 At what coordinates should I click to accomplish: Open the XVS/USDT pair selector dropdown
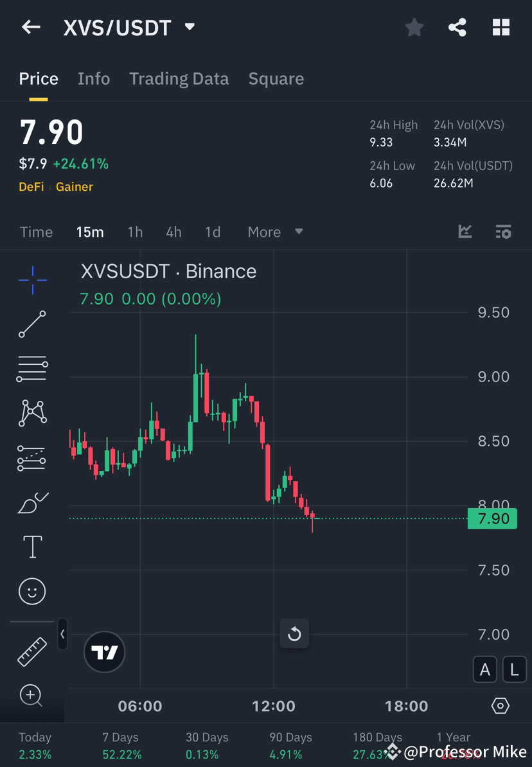tap(189, 27)
